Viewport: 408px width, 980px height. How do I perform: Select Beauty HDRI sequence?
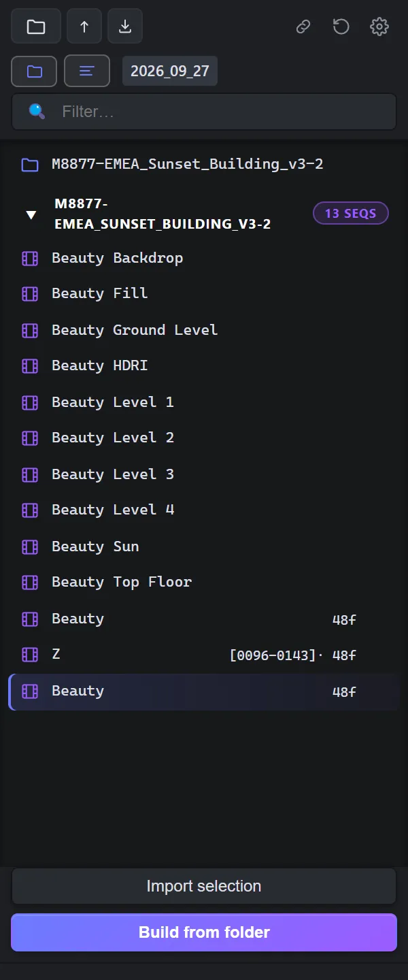coord(204,365)
